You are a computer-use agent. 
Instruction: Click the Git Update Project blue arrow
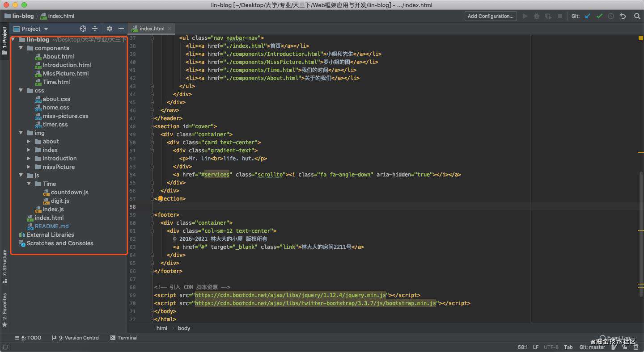[588, 16]
